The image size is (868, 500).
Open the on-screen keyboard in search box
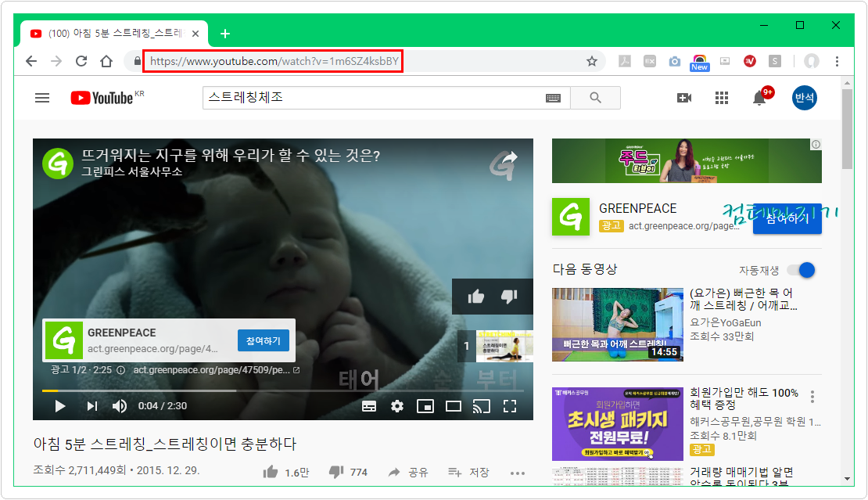[x=553, y=98]
